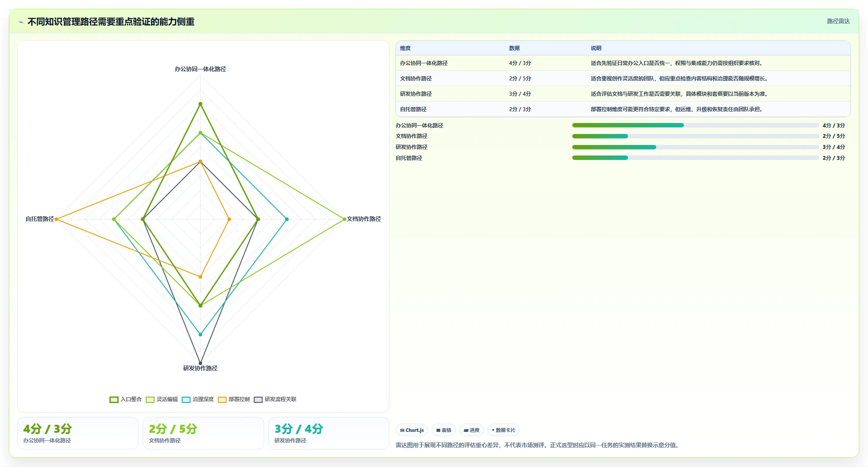
Task: Click the orange data point on the 自托管路径 axis tip
Action: pyautogui.click(x=56, y=219)
